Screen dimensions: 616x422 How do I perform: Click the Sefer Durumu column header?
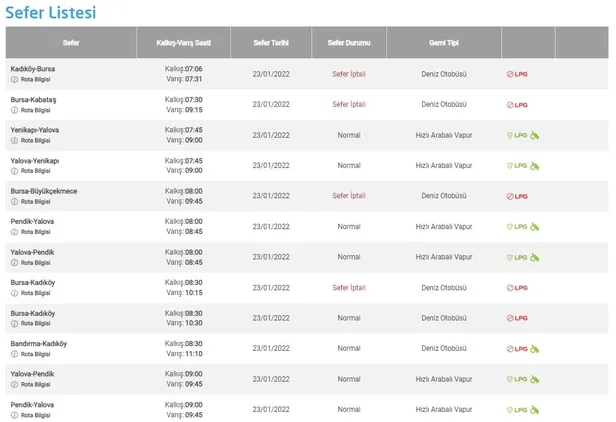(x=348, y=43)
